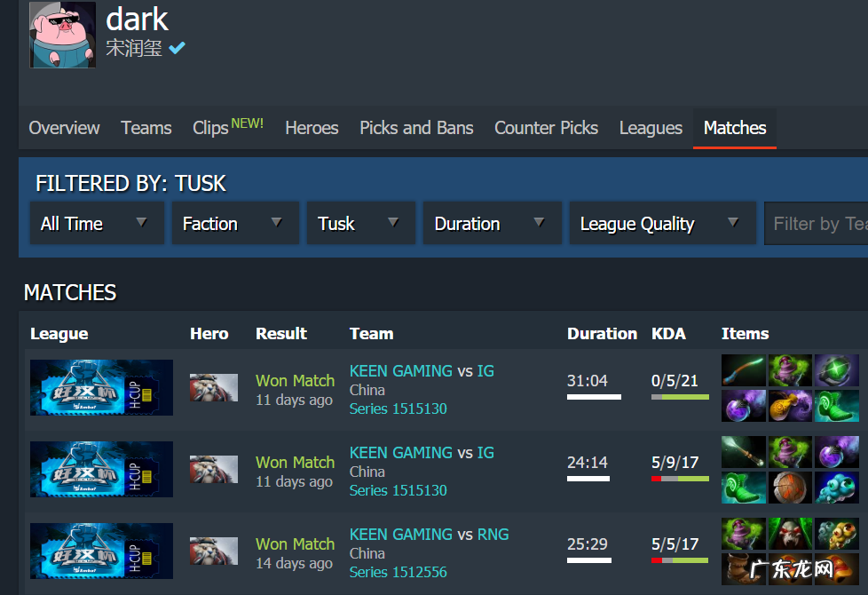
Task: Open KEEN GAMING team link in 31:04 row
Action: (401, 370)
